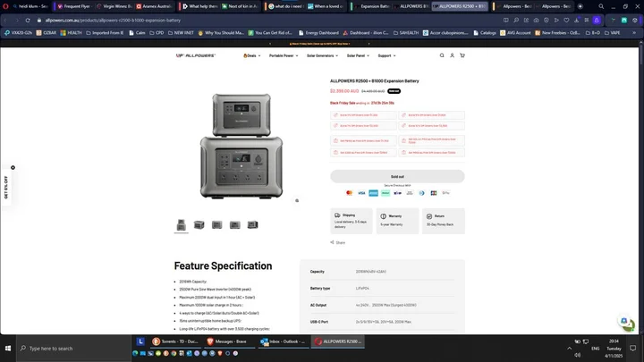The height and width of the screenshot is (362, 644).
Task: Reload the page in the browser toolbar
Action: pyautogui.click(x=28, y=20)
